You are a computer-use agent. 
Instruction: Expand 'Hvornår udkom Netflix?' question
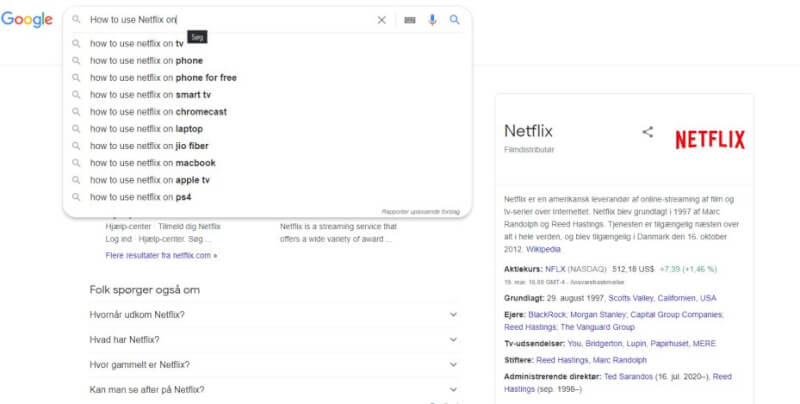[x=273, y=315]
